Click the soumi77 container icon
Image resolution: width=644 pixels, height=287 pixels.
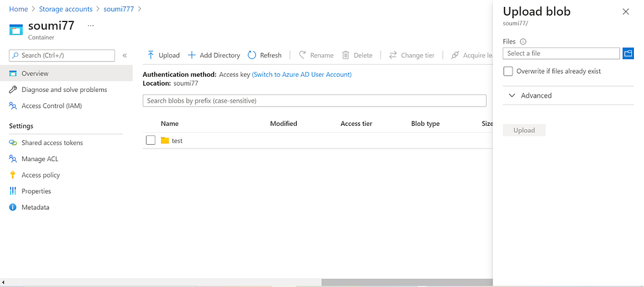point(16,30)
